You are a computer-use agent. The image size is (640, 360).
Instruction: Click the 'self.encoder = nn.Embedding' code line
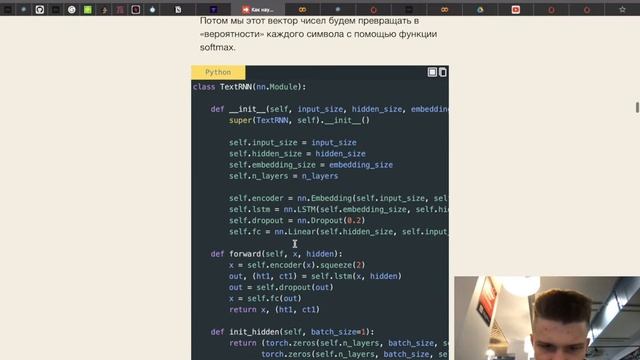[x=338, y=198]
